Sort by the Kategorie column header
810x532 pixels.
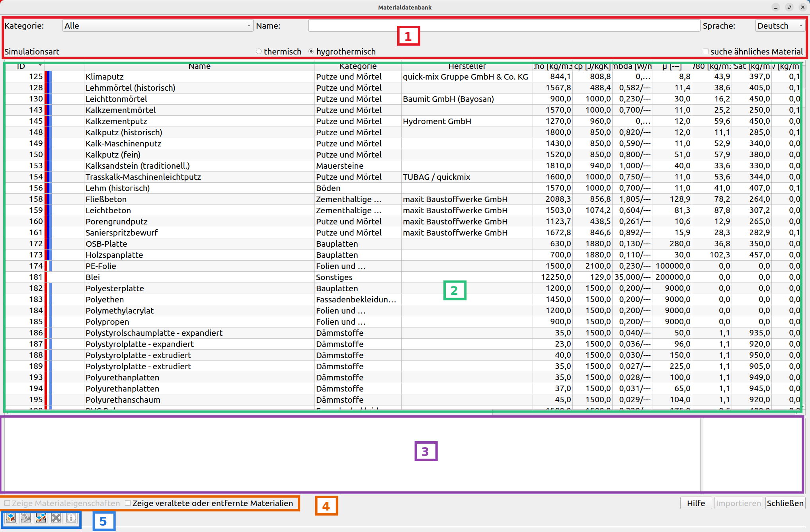pyautogui.click(x=358, y=66)
